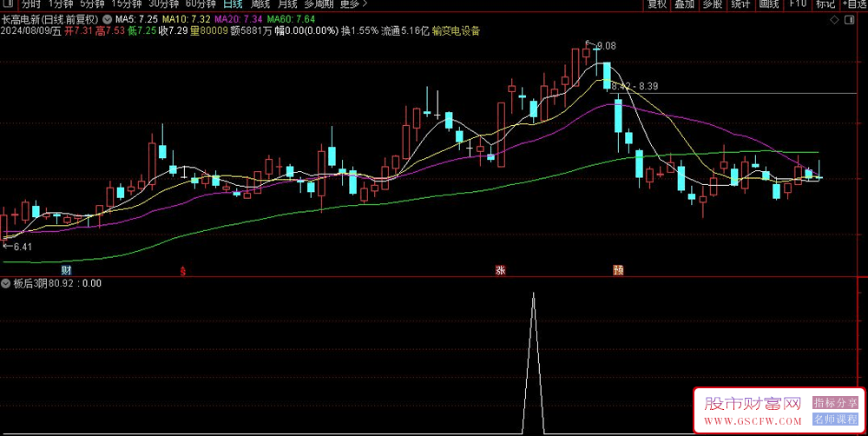Viewport: 868px width, 436px height.
Task: Open the 预 forecast marker
Action: (x=619, y=270)
